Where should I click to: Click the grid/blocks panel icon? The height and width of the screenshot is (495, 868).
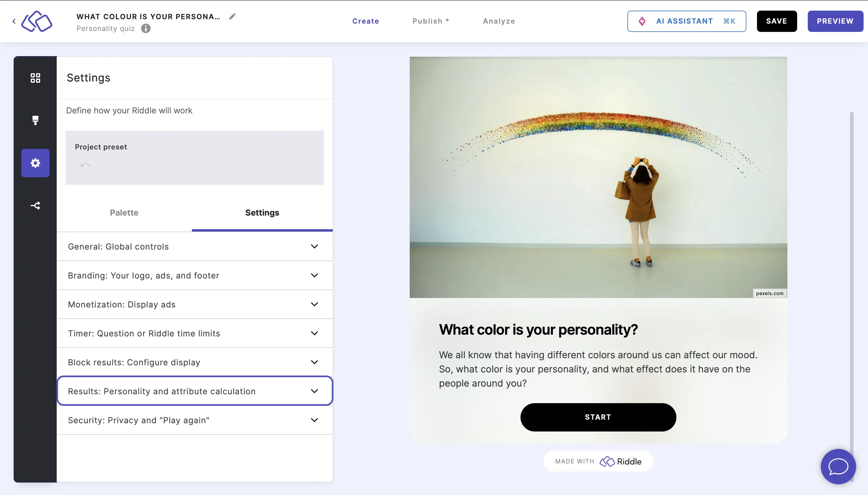point(35,78)
